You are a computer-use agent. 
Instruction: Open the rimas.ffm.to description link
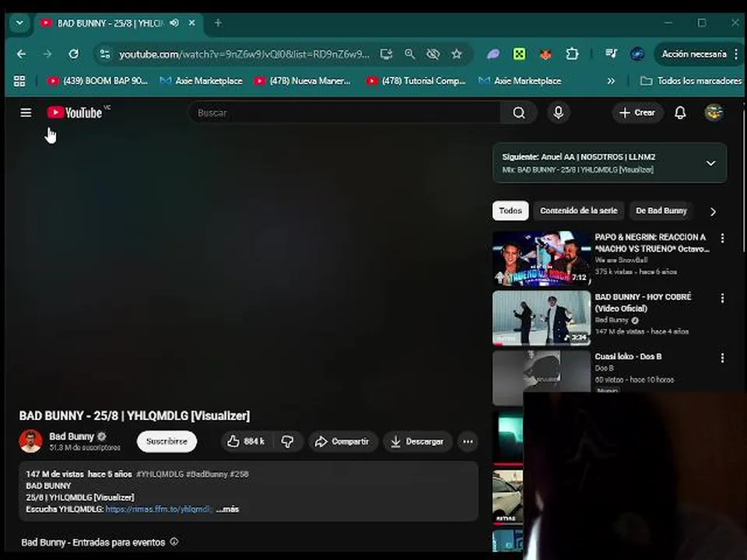tap(159, 509)
